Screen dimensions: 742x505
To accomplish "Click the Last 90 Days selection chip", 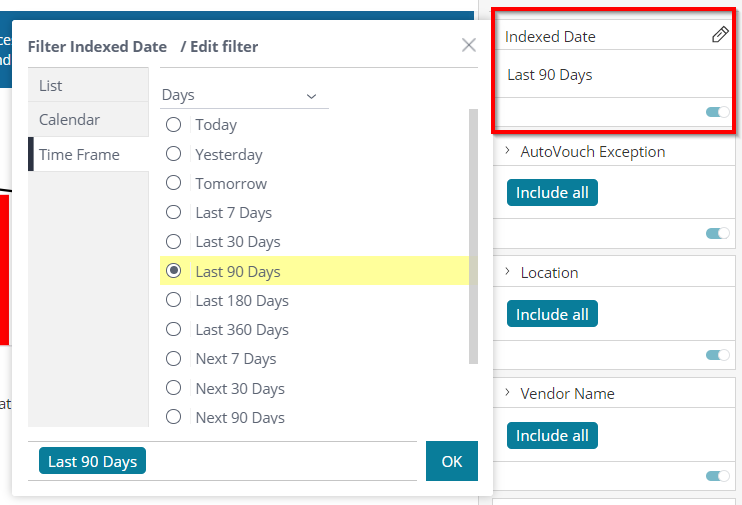I will pyautogui.click(x=92, y=461).
